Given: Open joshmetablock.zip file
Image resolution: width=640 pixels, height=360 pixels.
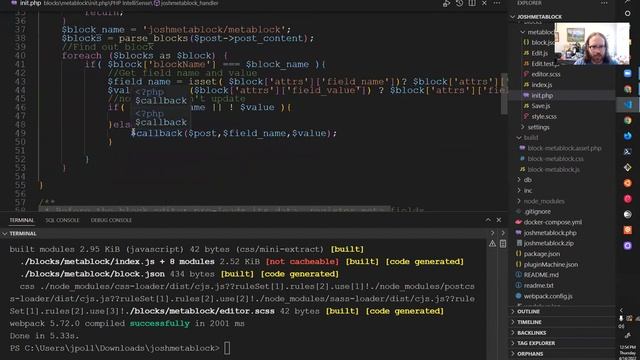Looking at the screenshot, I should [548, 244].
